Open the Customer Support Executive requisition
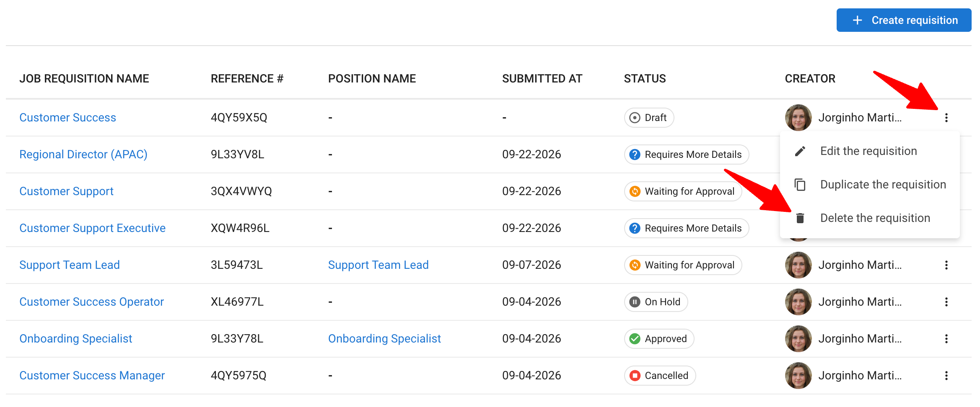The height and width of the screenshot is (407, 980). click(x=92, y=228)
